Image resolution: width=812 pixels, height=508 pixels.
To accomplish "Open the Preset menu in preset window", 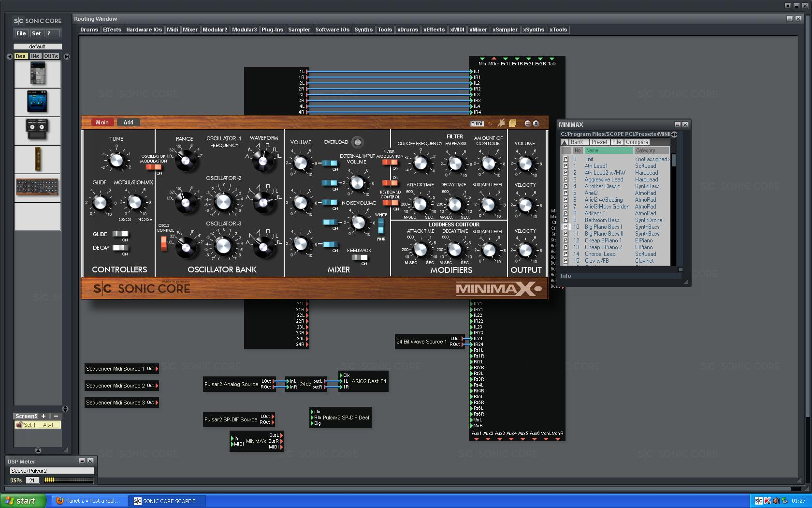I will pyautogui.click(x=599, y=142).
